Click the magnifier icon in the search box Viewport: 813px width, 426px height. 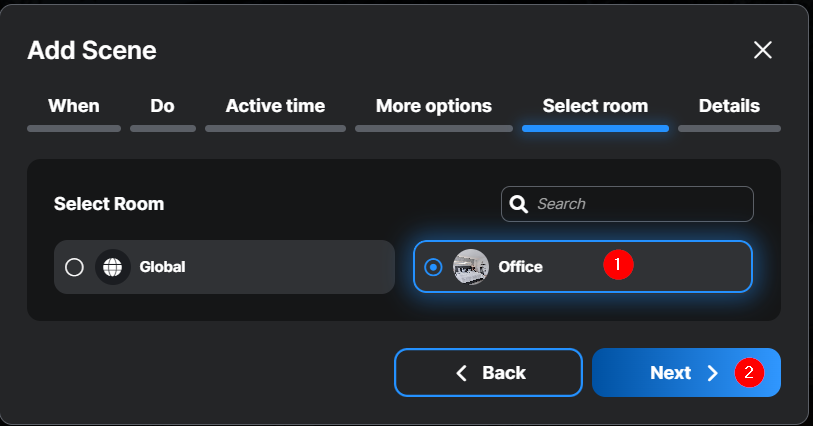(519, 204)
